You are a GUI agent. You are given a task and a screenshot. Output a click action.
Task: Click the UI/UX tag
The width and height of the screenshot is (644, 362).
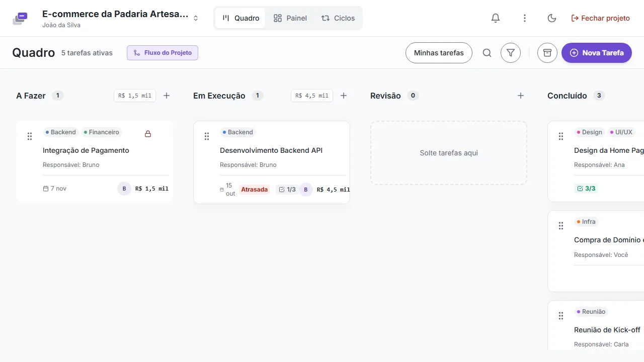click(x=621, y=132)
